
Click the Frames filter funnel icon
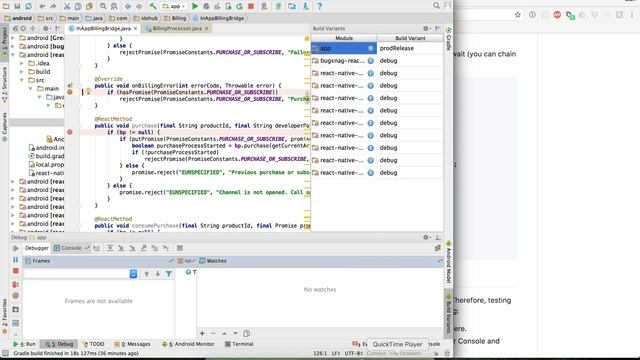coord(169,274)
